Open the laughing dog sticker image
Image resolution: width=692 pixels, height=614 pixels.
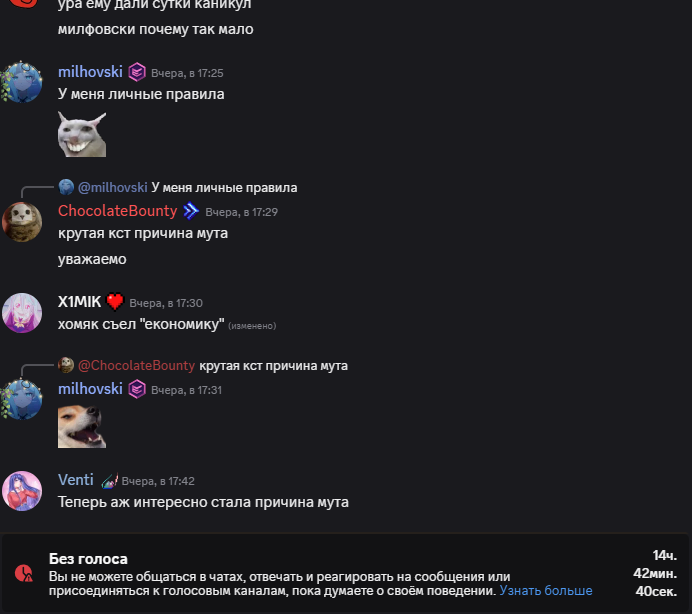click(x=82, y=427)
